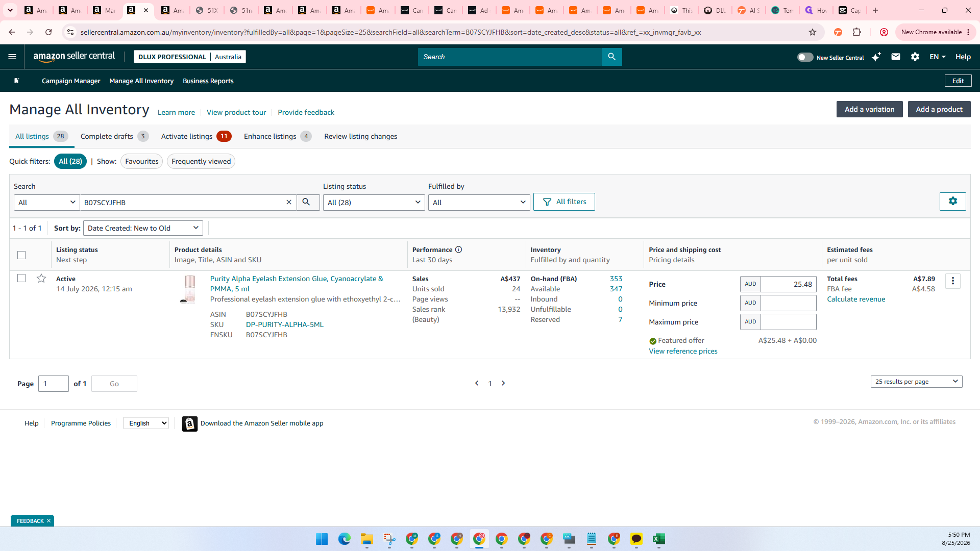980x551 pixels.
Task: Open the Fulfilled by dropdown
Action: 479,203
